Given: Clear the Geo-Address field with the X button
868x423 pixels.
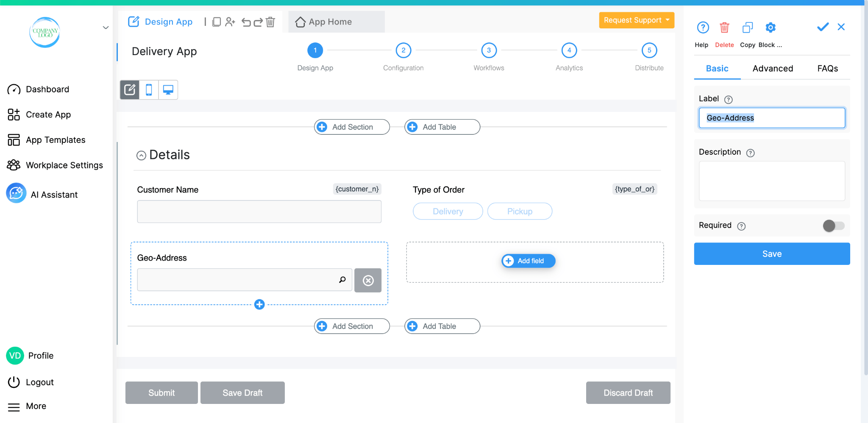Looking at the screenshot, I should pos(368,280).
